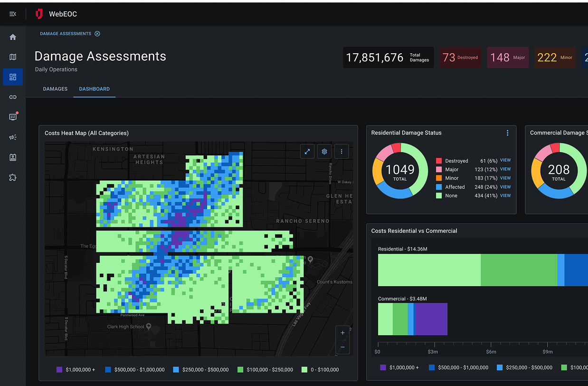Select the Dashboard tab
The width and height of the screenshot is (588, 386).
94,89
